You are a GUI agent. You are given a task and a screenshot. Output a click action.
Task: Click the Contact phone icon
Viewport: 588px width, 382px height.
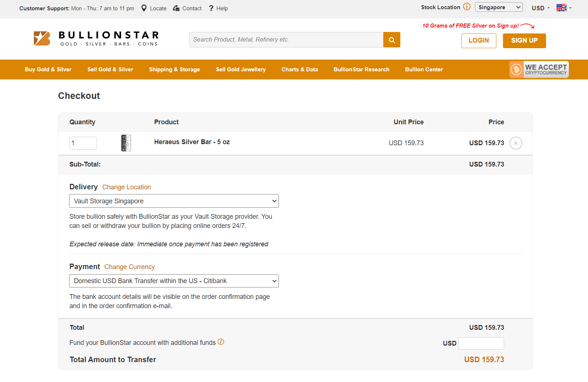176,8
